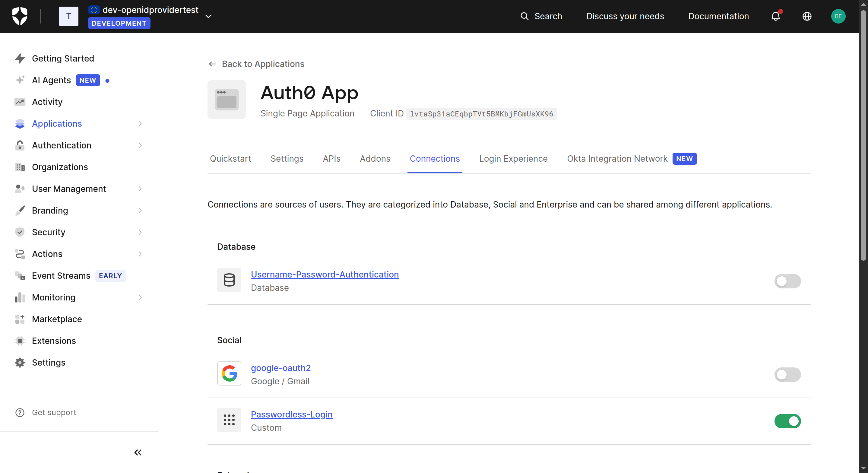Open the Login Experience tab

[513, 159]
